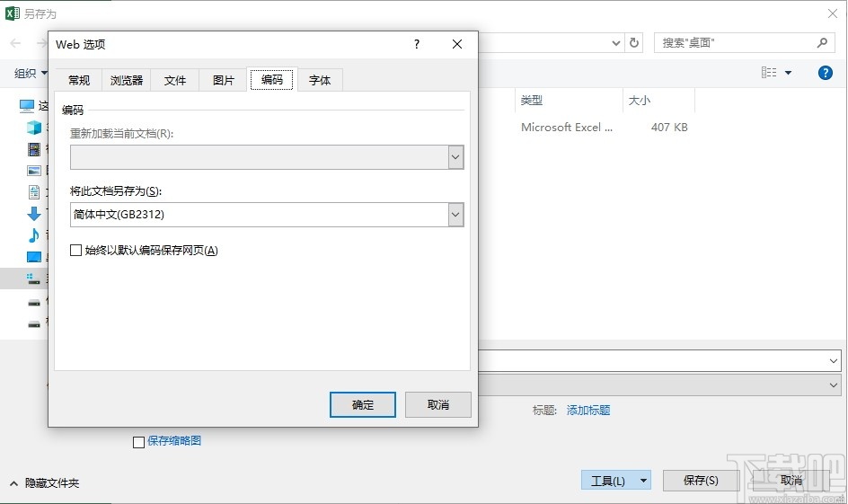Click the question mark in Web Options
The image size is (848, 504).
click(417, 44)
